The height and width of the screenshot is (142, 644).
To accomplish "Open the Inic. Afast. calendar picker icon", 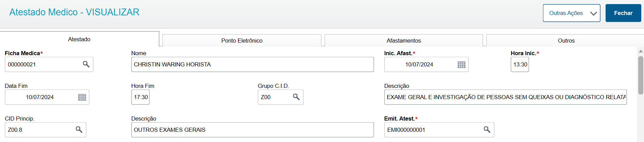I will [461, 65].
